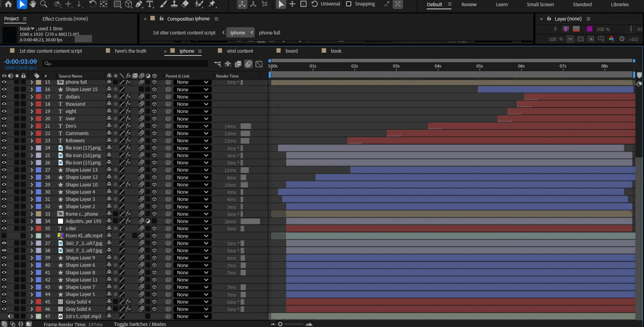Viewport: 644px width, 327px height.
Task: Switch to the Review workspace
Action: [469, 4]
